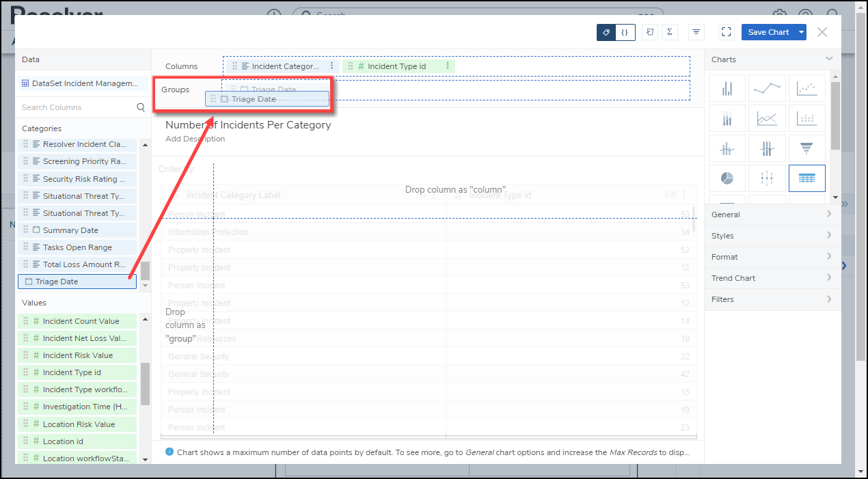Select the multi-line area chart type
The image size is (868, 479).
click(x=767, y=119)
